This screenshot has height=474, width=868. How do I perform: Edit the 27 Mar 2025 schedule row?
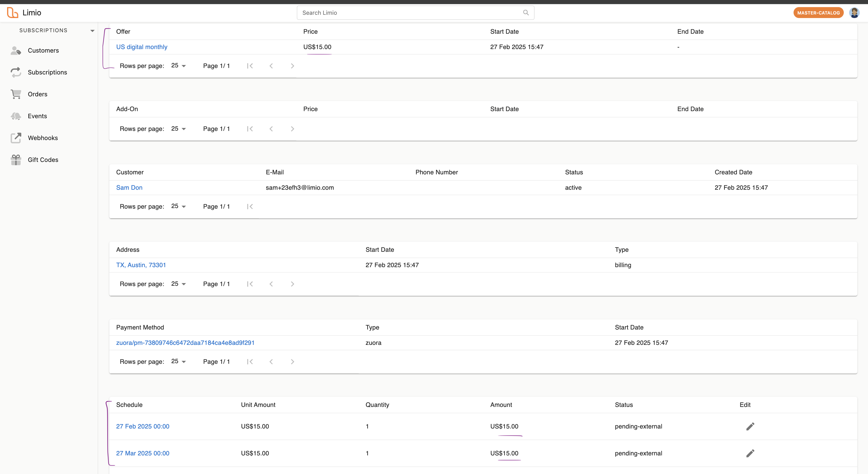pyautogui.click(x=750, y=453)
